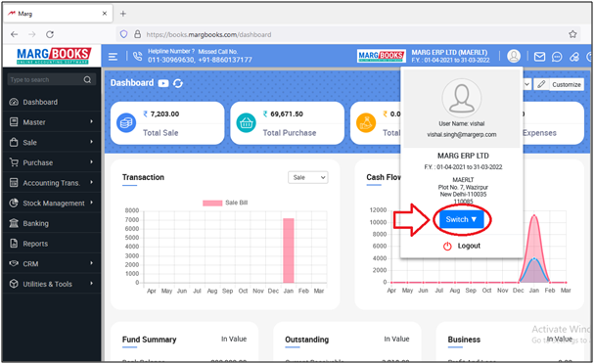Open the mail envelope icon in header
595x364 pixels.
coord(539,57)
